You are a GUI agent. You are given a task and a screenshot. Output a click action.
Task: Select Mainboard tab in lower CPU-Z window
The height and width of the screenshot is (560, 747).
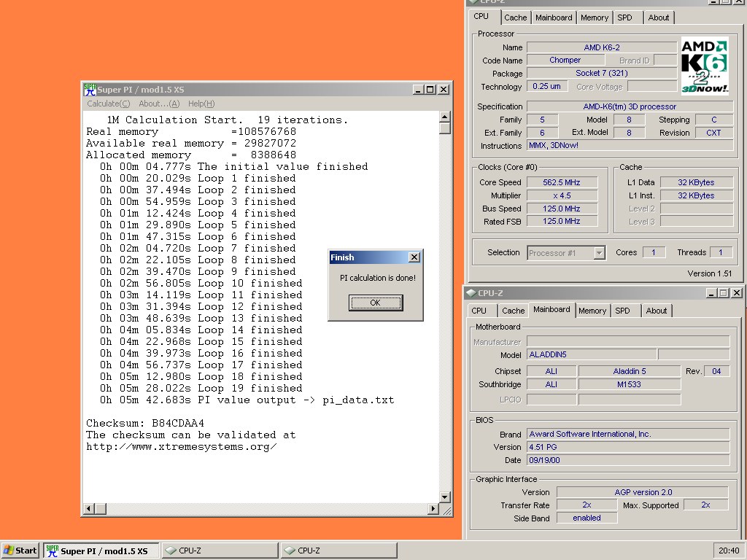(x=551, y=309)
